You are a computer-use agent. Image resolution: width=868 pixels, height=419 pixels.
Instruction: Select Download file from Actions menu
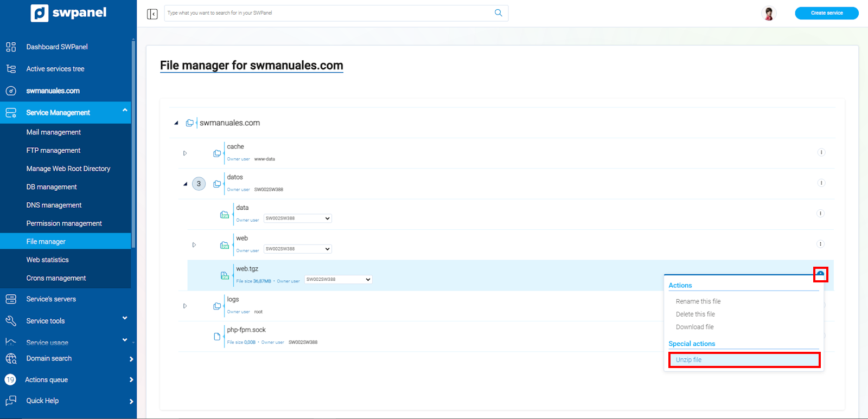[694, 327]
